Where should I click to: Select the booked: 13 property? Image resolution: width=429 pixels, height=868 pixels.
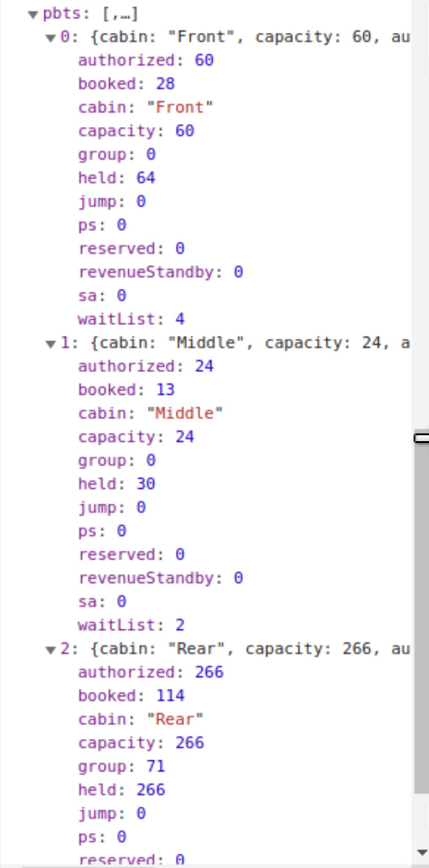(126, 390)
